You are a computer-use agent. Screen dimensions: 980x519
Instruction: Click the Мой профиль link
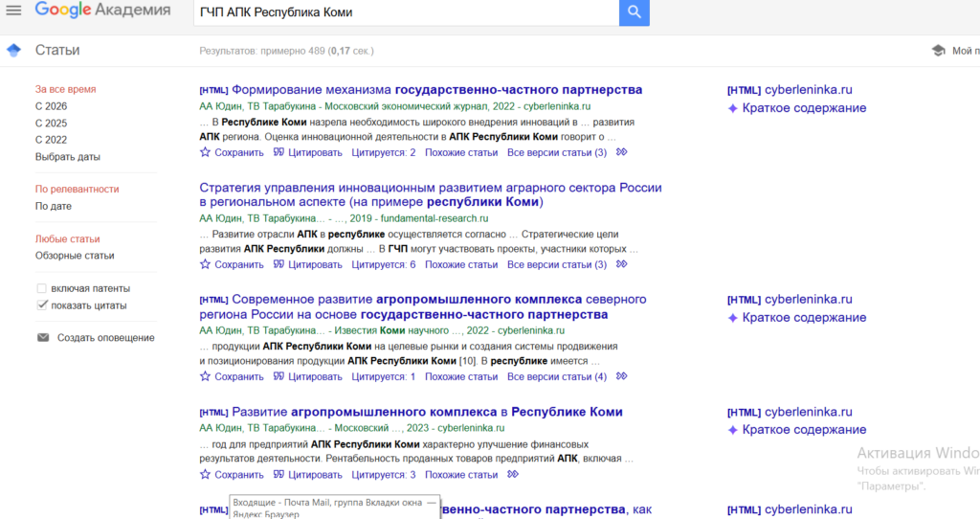[966, 51]
